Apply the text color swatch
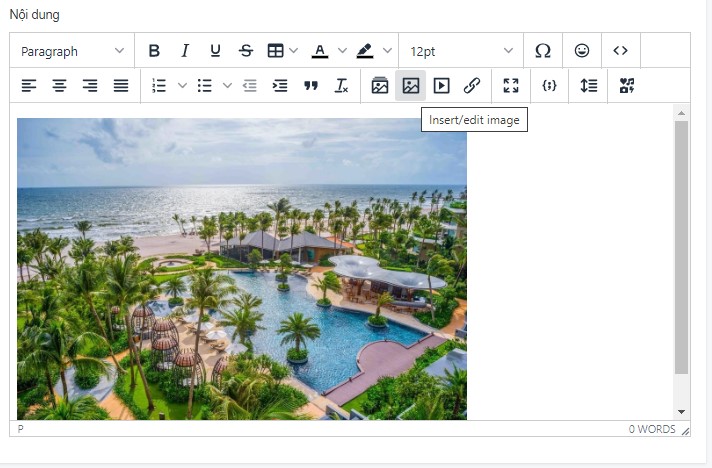Screen dimensions: 712x468 [320, 51]
